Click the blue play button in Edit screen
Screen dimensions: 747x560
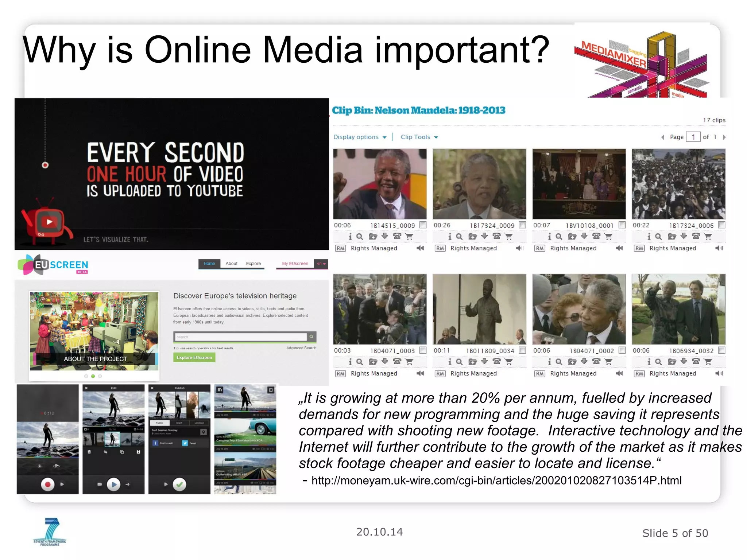pyautogui.click(x=113, y=485)
